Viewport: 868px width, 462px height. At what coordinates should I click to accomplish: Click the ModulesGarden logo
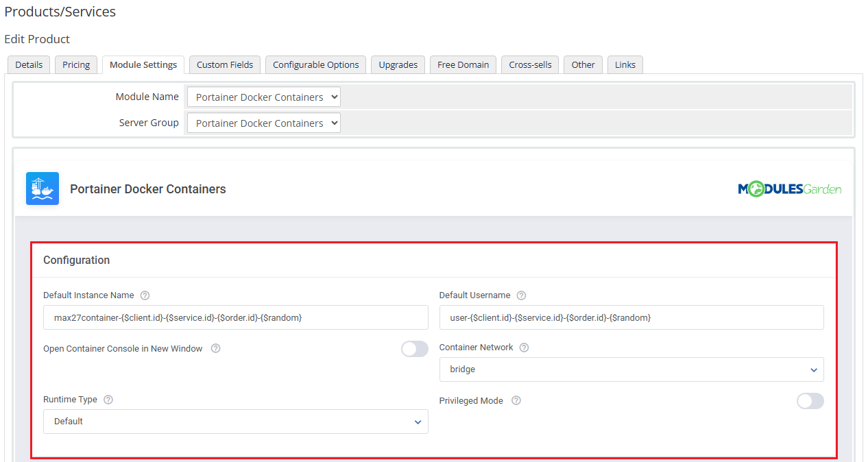click(789, 189)
